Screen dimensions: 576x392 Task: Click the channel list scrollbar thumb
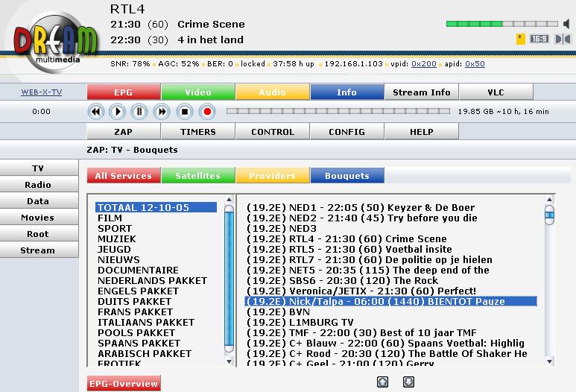point(550,215)
